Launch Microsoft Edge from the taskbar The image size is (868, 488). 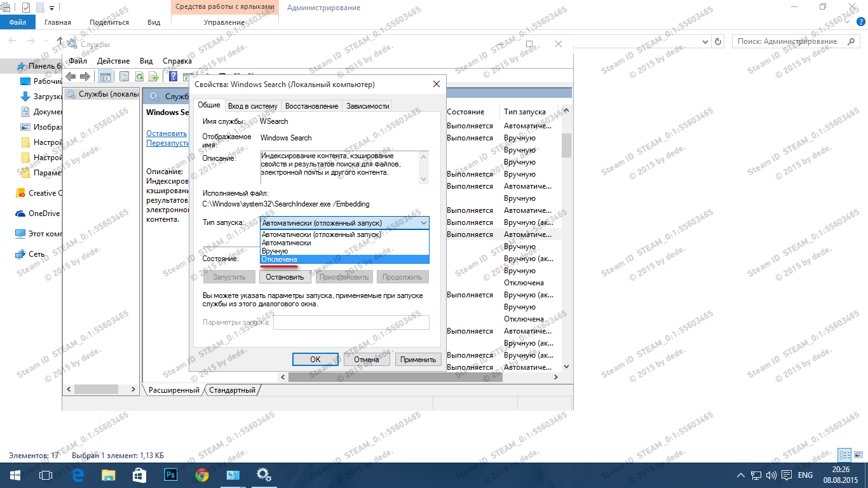78,475
